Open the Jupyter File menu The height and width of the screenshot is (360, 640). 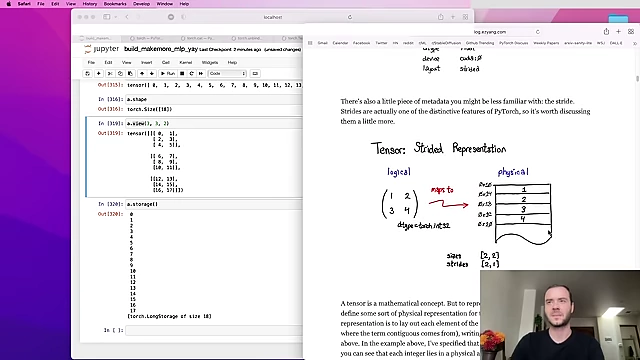tap(91, 62)
